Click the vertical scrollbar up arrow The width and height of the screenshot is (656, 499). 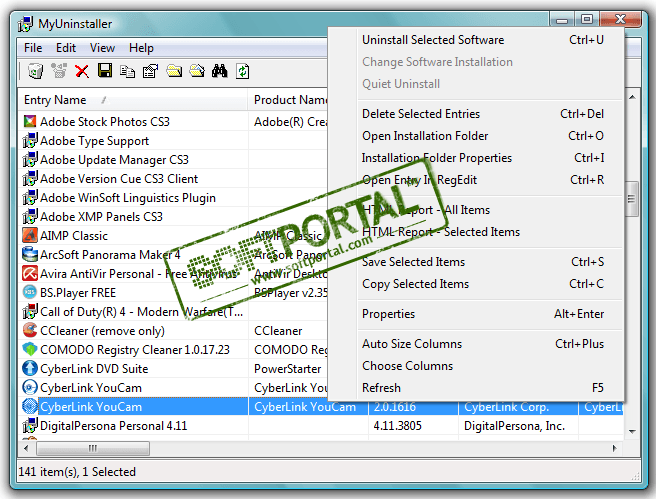click(x=632, y=97)
